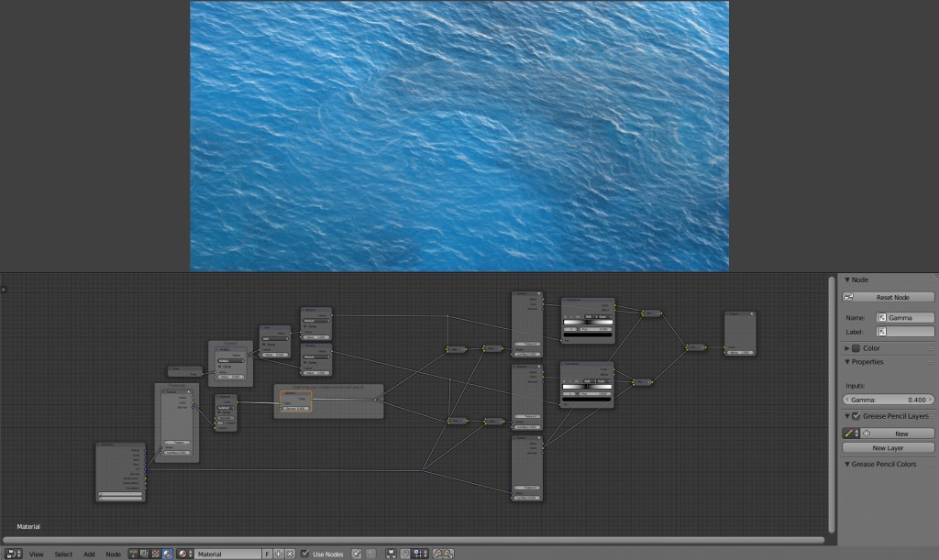This screenshot has height=560, width=939.
Task: Click the Name field showing Gamma
Action: point(903,317)
